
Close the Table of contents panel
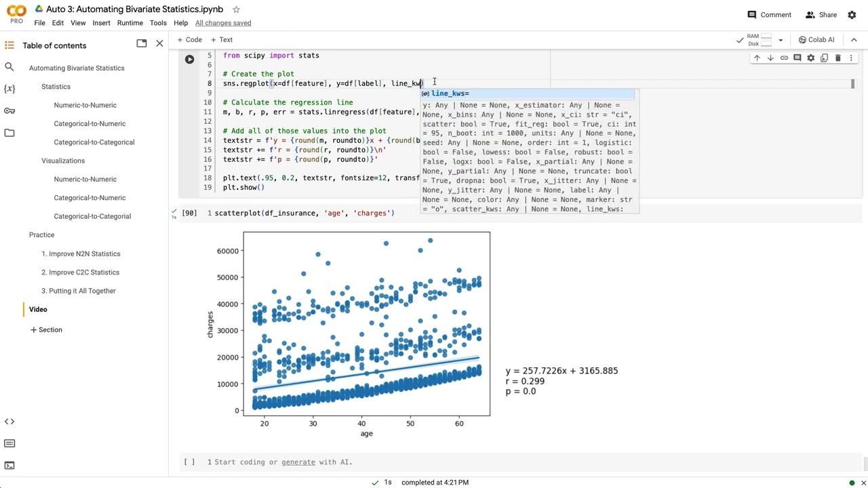point(159,43)
